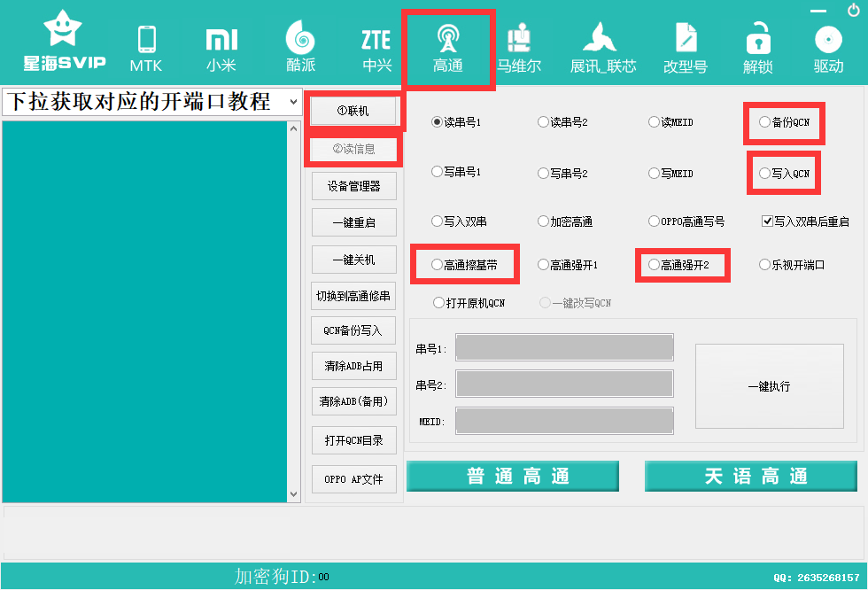
Task: Click 切换到高通修串 button
Action: (x=353, y=296)
